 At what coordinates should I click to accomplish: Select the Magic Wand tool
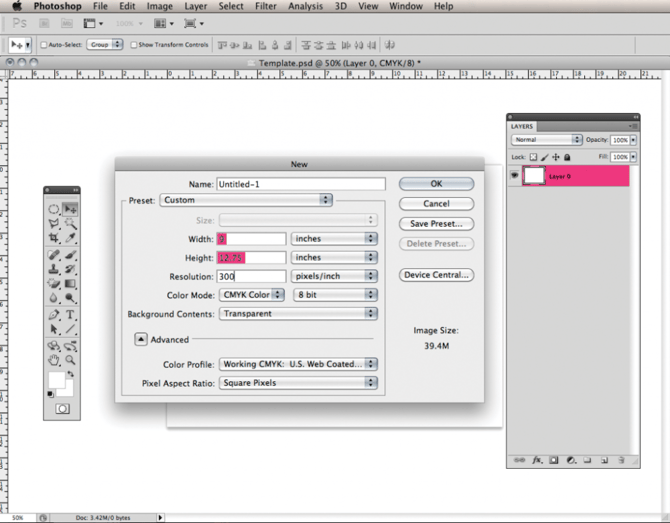pos(70,223)
